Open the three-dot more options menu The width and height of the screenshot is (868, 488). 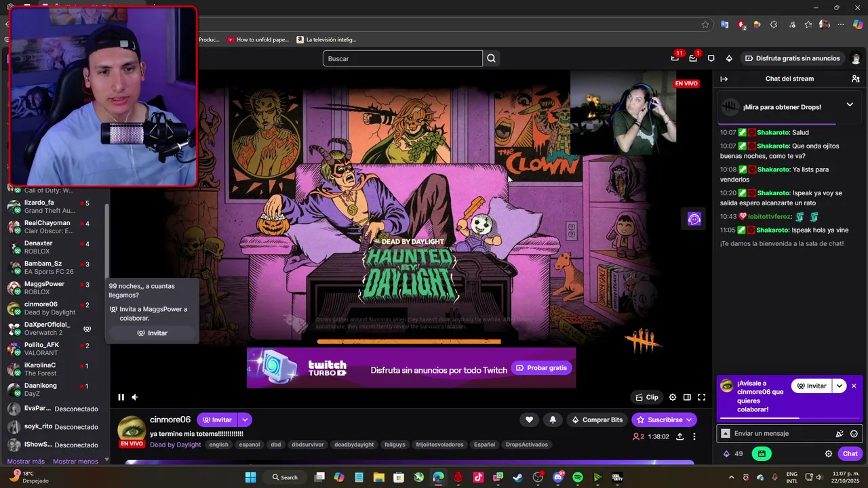point(694,436)
